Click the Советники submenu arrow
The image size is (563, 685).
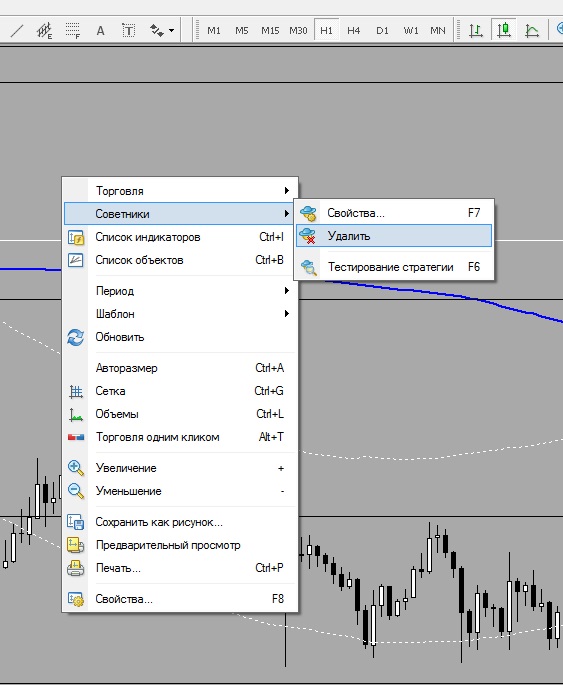click(x=287, y=213)
